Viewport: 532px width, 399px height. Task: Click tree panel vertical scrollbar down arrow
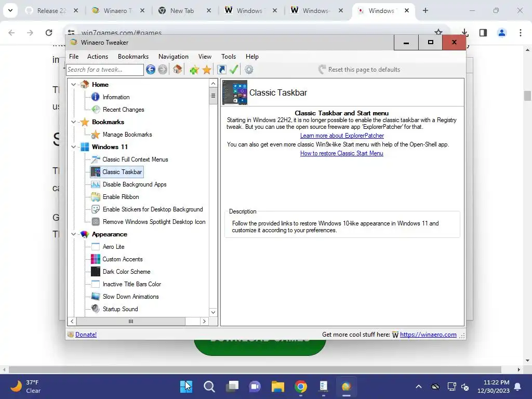(x=213, y=312)
